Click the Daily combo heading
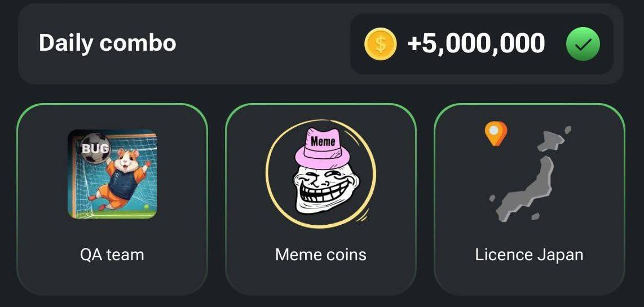 [x=108, y=43]
